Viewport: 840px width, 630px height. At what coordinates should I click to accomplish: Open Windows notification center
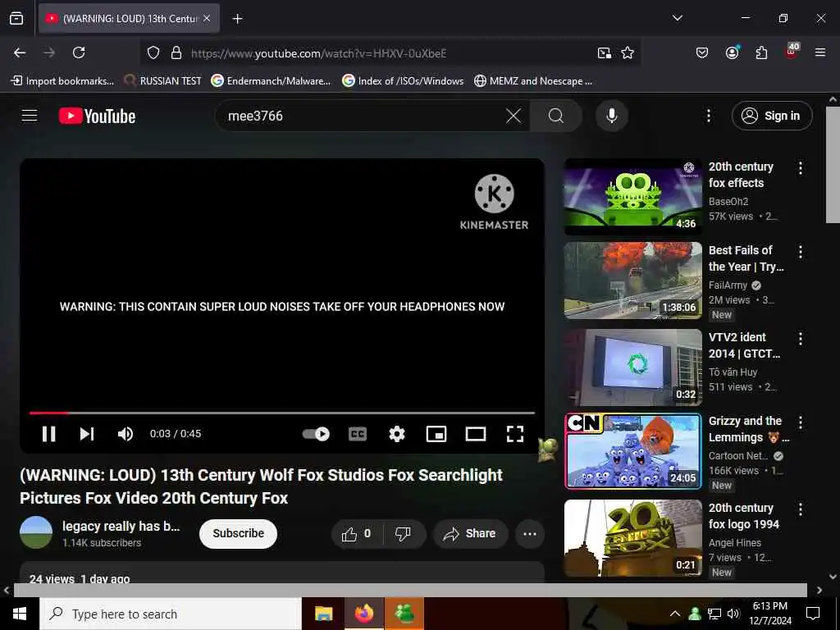813,614
